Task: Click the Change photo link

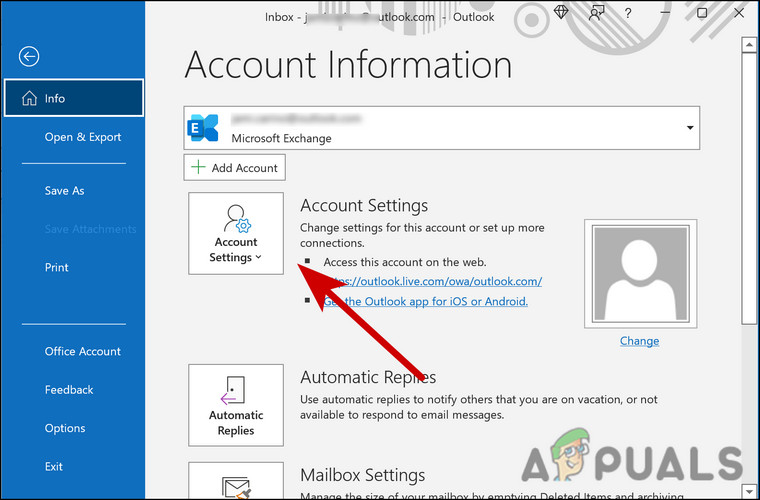Action: tap(639, 341)
